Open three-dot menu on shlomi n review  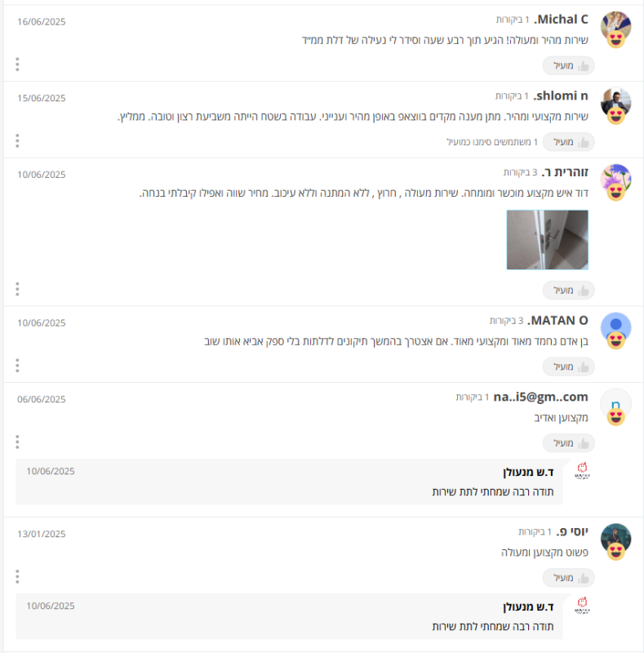coord(17,140)
